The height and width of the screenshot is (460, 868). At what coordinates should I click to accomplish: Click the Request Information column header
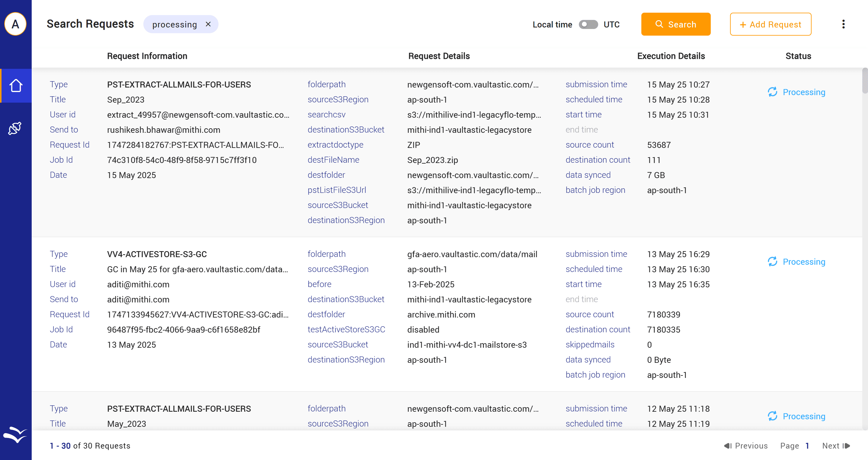[147, 56]
